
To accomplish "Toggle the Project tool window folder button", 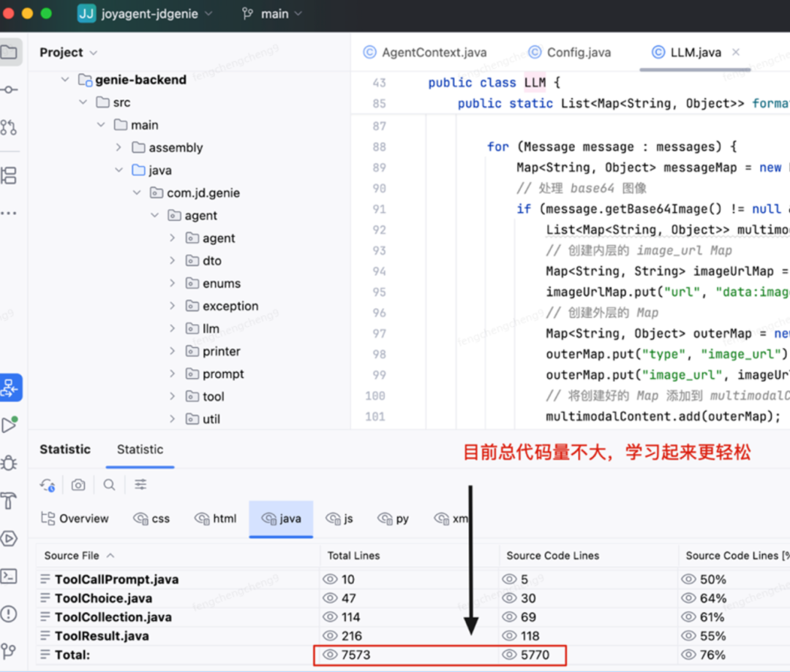I will [9, 52].
